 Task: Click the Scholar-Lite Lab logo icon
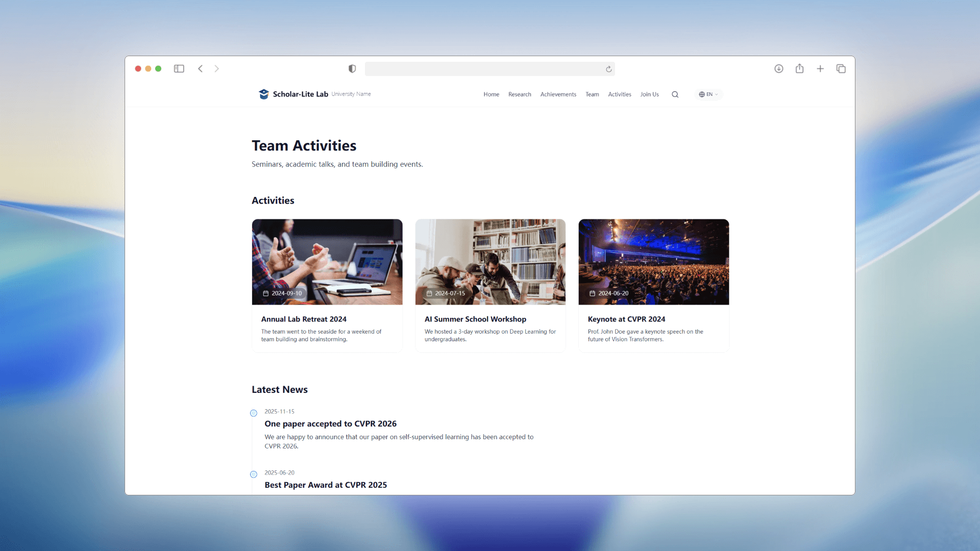pos(264,94)
